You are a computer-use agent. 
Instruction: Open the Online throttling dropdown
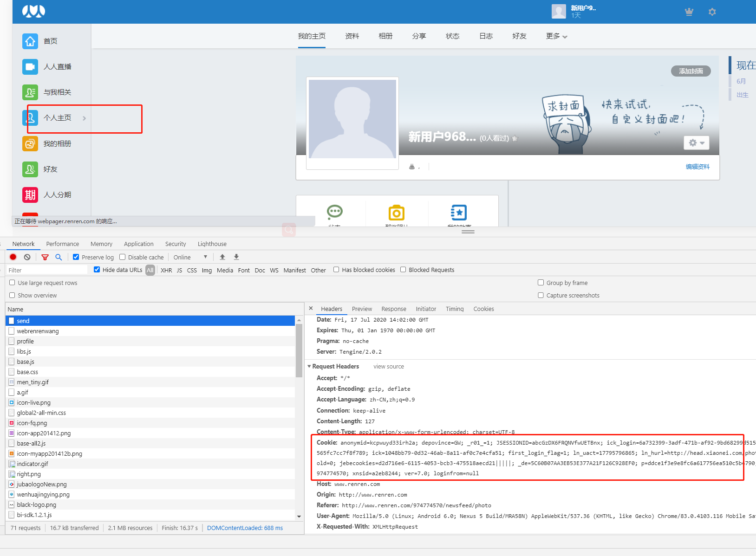[190, 257]
